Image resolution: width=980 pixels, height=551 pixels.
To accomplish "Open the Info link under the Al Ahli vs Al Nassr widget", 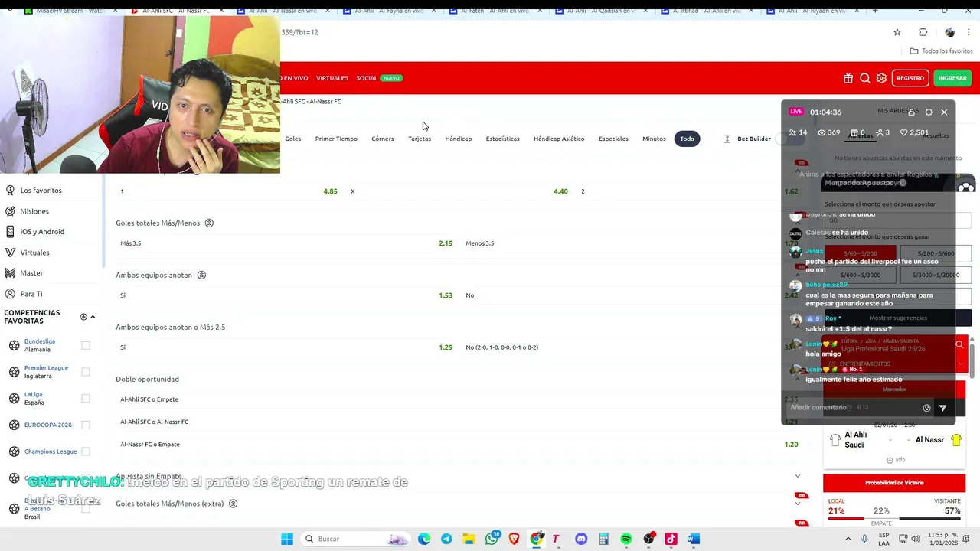I will coord(895,460).
